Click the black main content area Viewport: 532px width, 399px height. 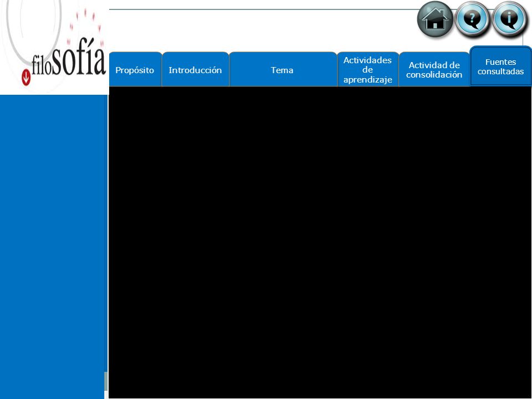[320, 242]
